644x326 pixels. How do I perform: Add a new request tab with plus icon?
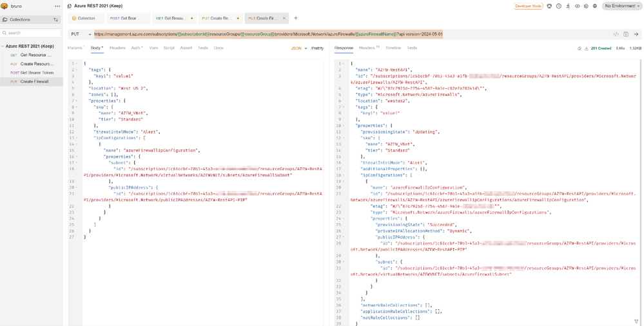pos(296,18)
